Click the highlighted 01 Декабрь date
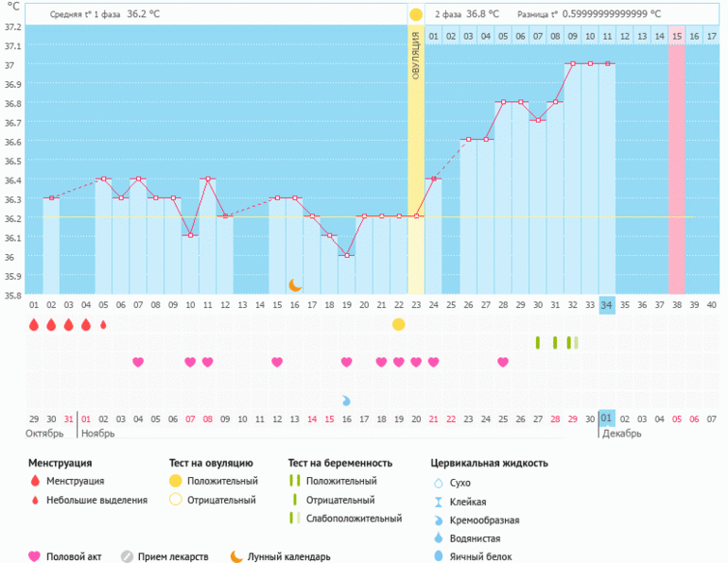This screenshot has height=563, width=728. click(x=606, y=418)
